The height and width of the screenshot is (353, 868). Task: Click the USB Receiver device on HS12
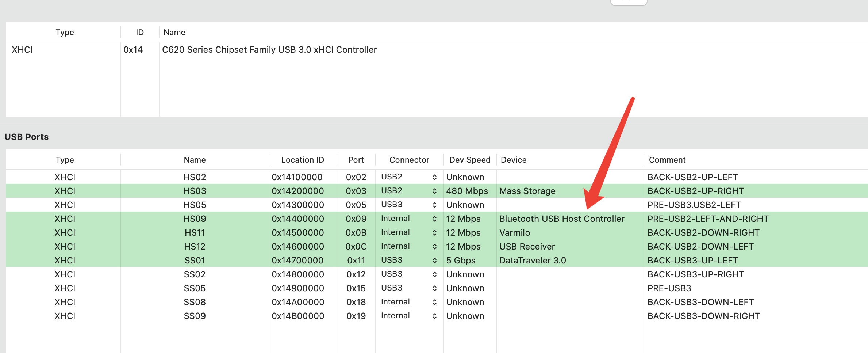coord(527,247)
